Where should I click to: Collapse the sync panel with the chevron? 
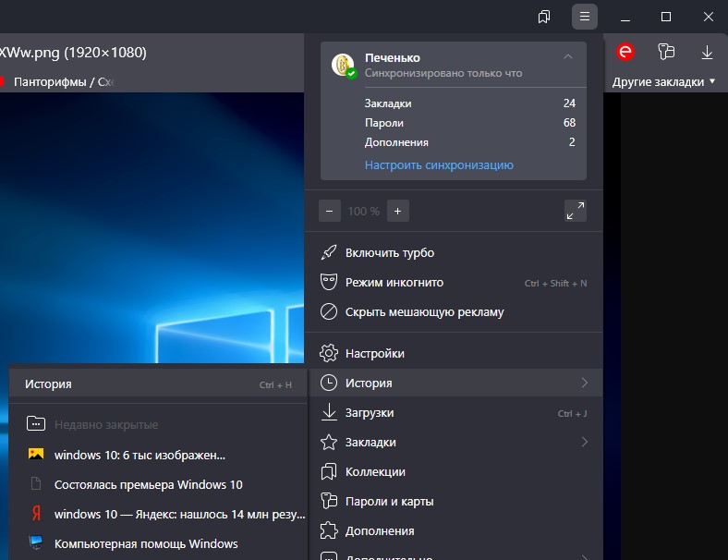coord(568,56)
